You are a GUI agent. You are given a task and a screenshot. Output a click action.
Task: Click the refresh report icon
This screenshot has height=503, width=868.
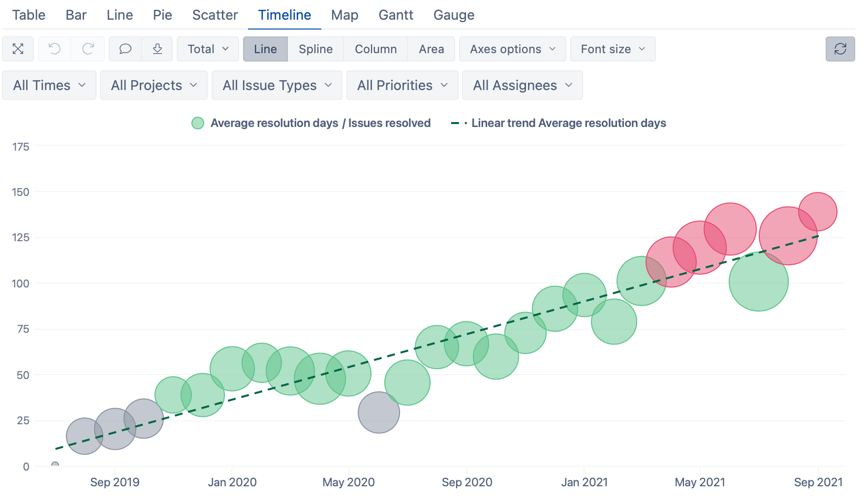840,49
